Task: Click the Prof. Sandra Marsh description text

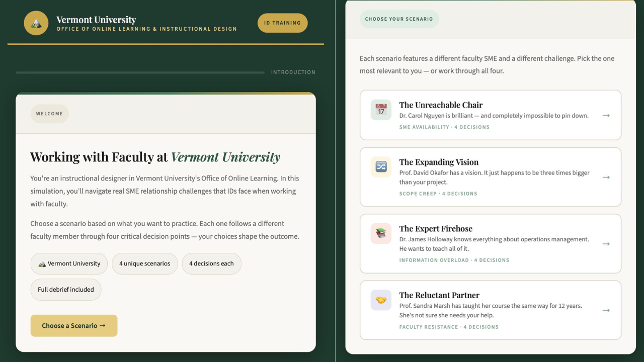Action: (491, 310)
